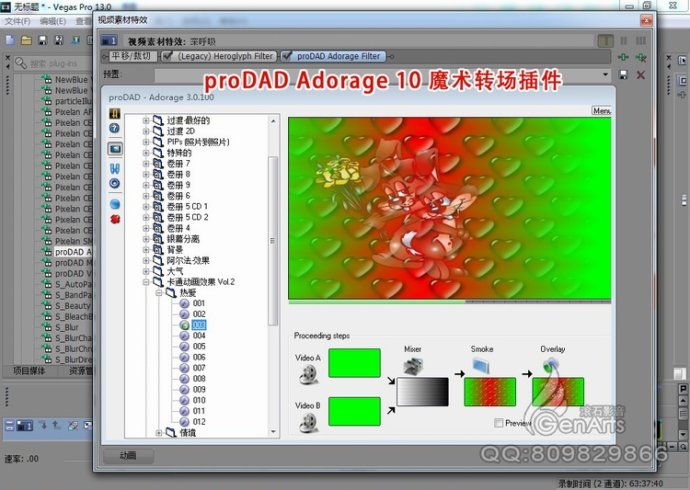Click the Menu button above preview
Viewport: 690px width, 490px height.
click(601, 111)
